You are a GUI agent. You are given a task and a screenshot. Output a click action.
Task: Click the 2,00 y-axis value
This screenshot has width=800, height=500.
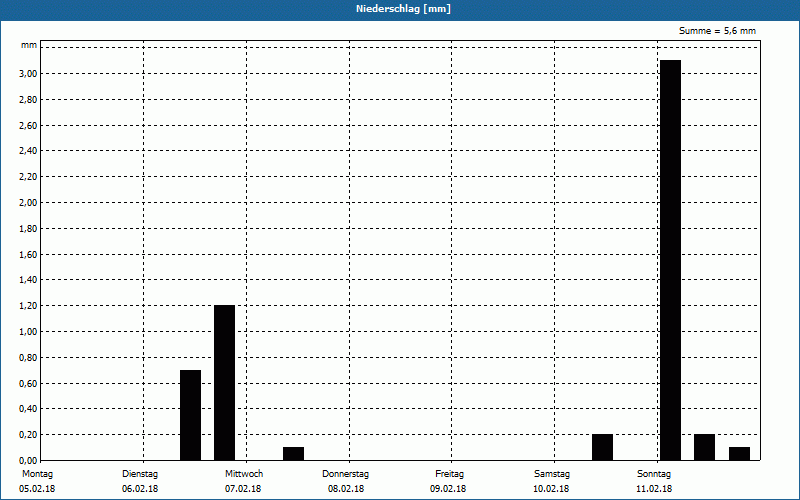(28, 203)
